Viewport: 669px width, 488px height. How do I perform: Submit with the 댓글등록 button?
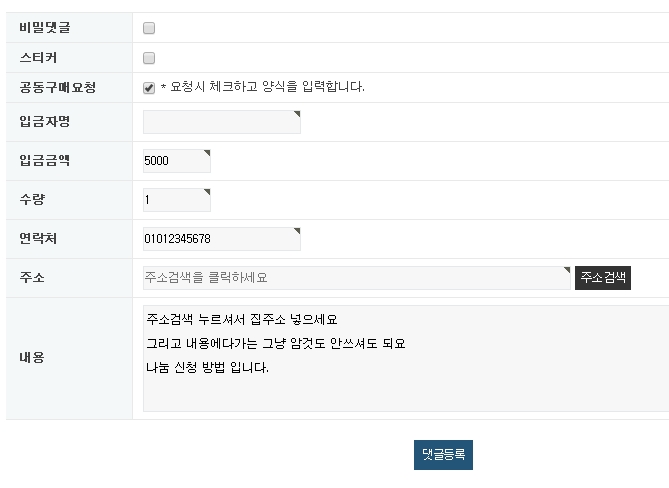pos(443,454)
